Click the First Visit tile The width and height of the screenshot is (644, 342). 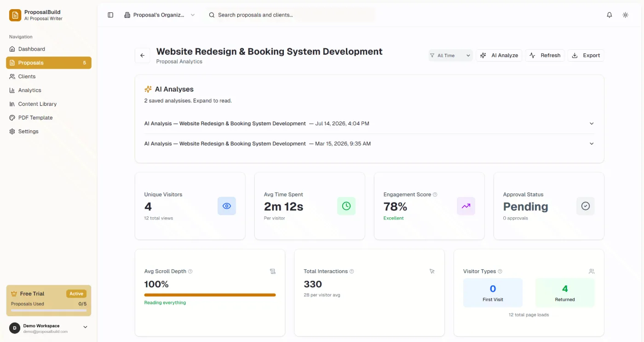[493, 293]
